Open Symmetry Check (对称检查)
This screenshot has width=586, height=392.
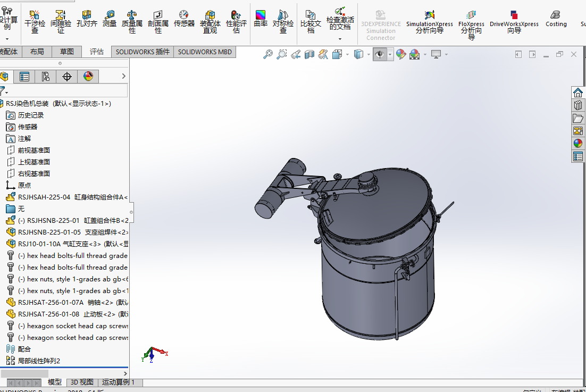tap(283, 22)
